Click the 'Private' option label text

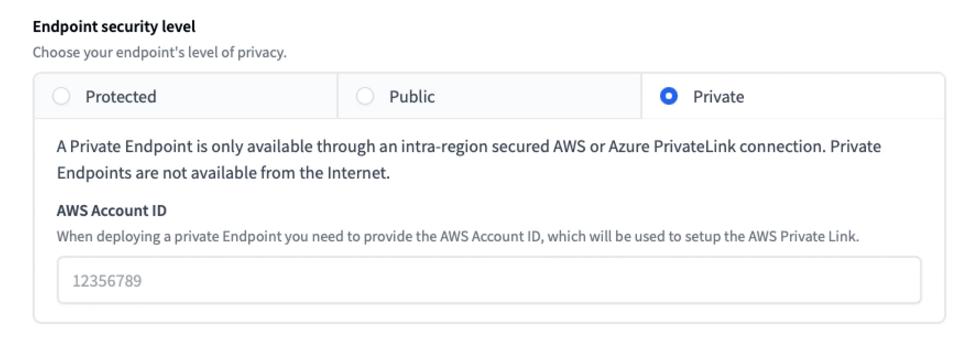pos(718,97)
